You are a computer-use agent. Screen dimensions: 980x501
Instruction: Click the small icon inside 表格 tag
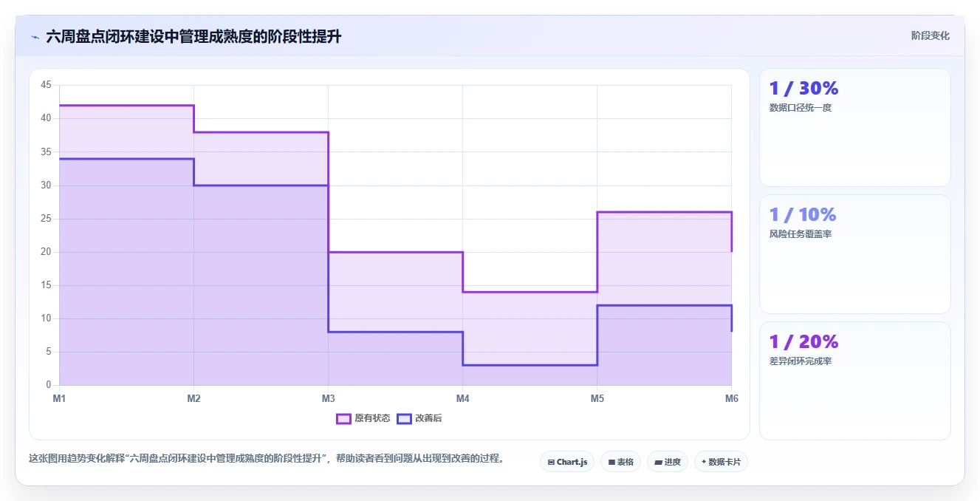click(x=611, y=463)
